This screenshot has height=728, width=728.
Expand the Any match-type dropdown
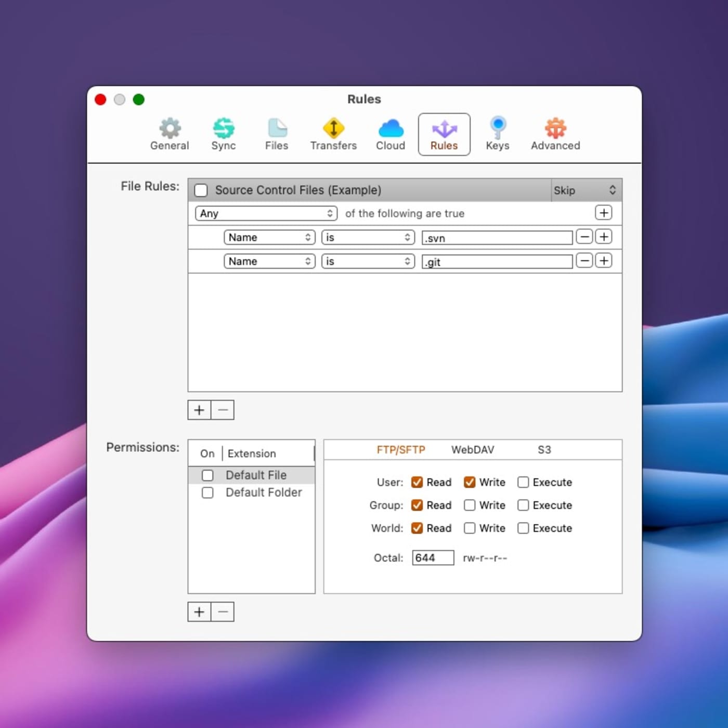tap(266, 214)
